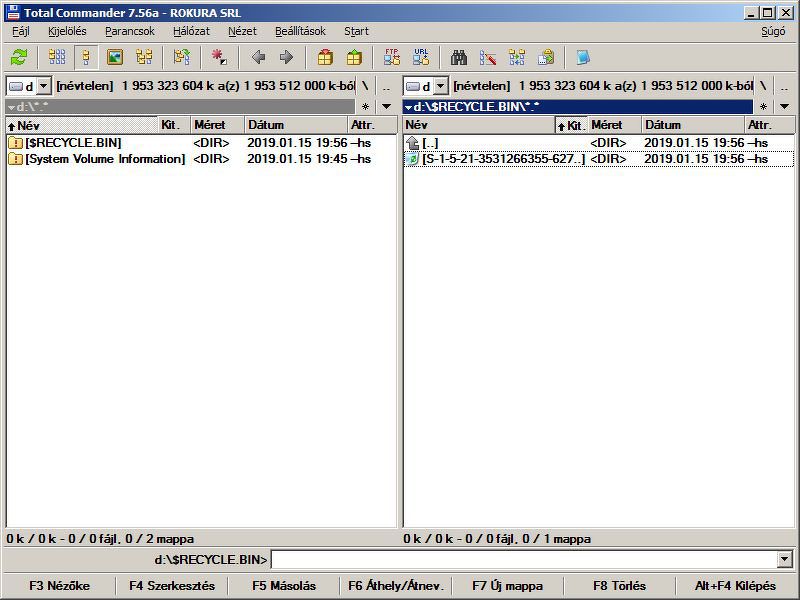Sort right panel by Kit. column
This screenshot has height=600, width=800.
571,125
